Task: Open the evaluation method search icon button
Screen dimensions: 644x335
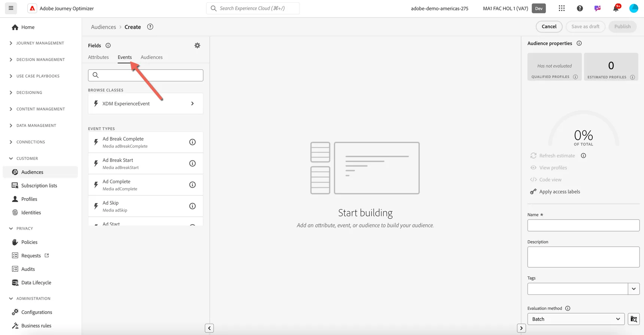Action: pyautogui.click(x=634, y=319)
